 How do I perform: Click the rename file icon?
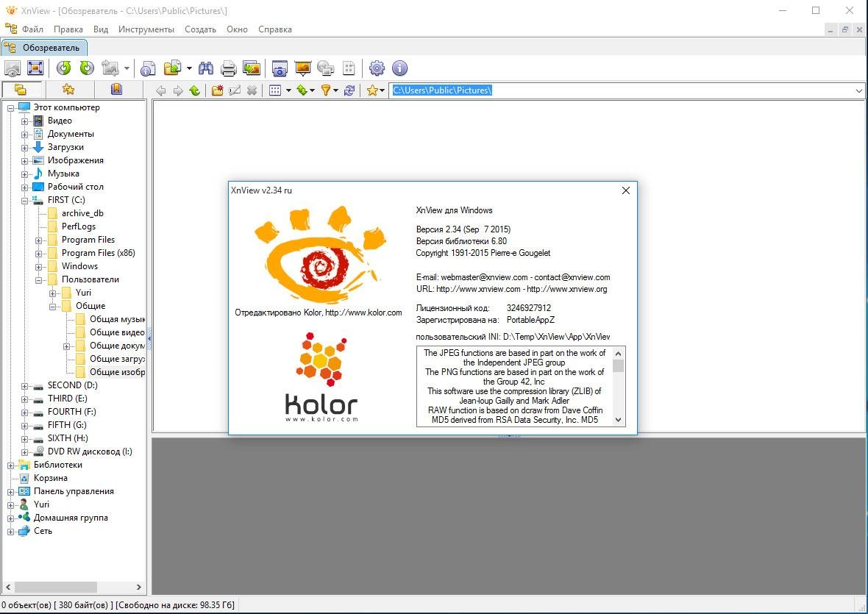[x=235, y=90]
